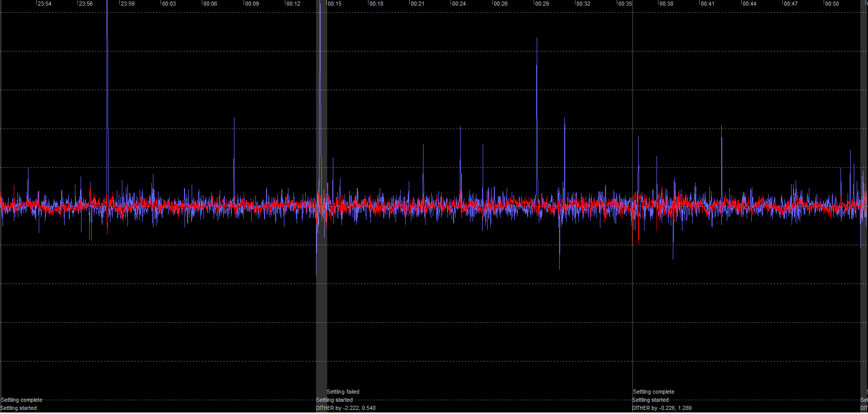This screenshot has width=868, height=414.
Task: Click the 23:56 time label
Action: [86, 4]
